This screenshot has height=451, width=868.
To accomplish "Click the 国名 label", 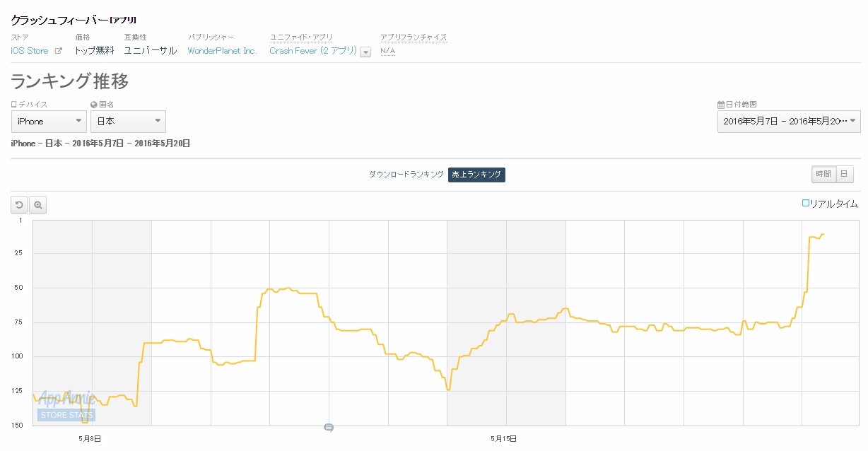I will click(107, 105).
